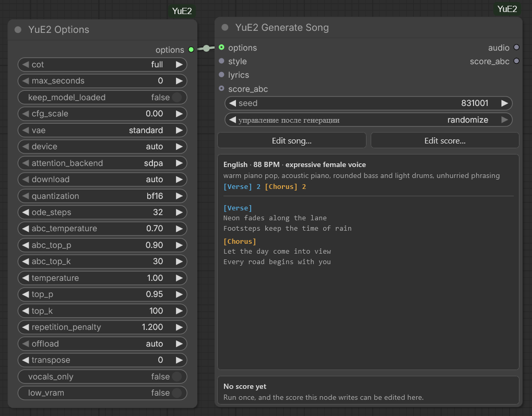
Task: Increase cfg_scale with right arrow
Action: click(179, 114)
